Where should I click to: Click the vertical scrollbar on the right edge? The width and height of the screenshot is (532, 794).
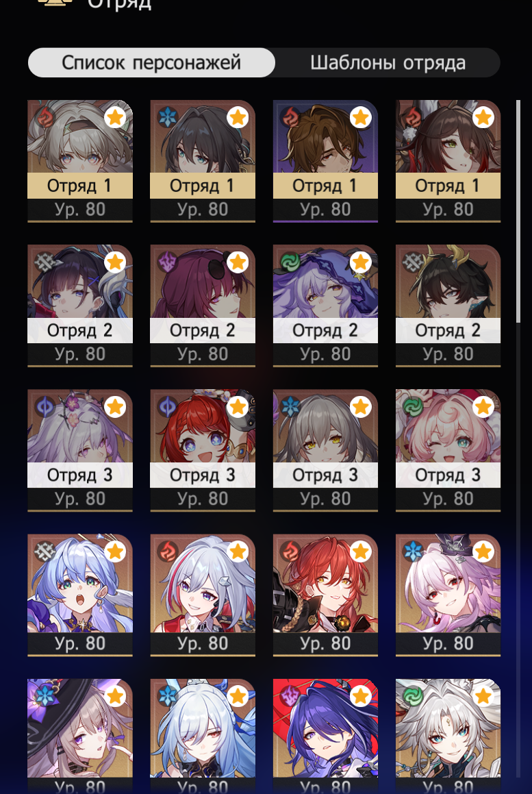[x=518, y=210]
